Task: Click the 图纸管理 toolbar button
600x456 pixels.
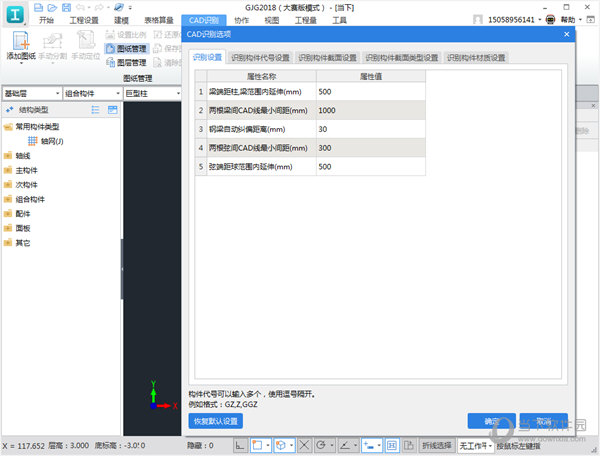Action: 127,49
